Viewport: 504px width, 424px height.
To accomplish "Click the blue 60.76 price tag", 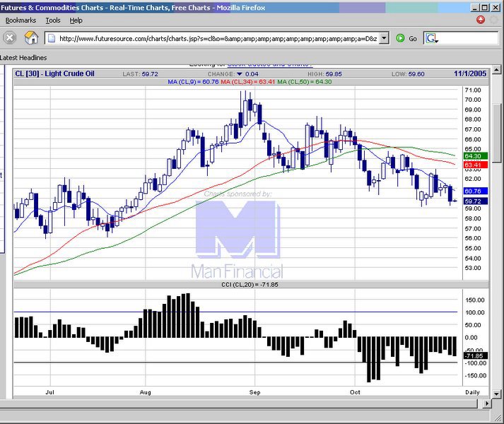I will click(476, 191).
